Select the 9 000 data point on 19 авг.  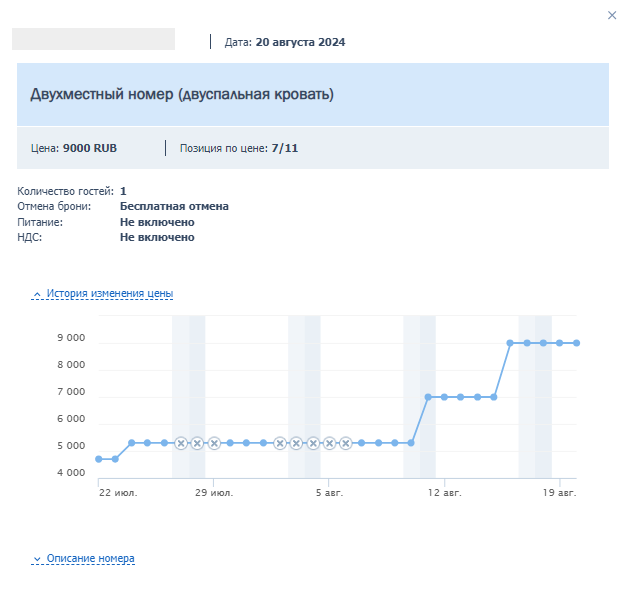tap(559, 343)
